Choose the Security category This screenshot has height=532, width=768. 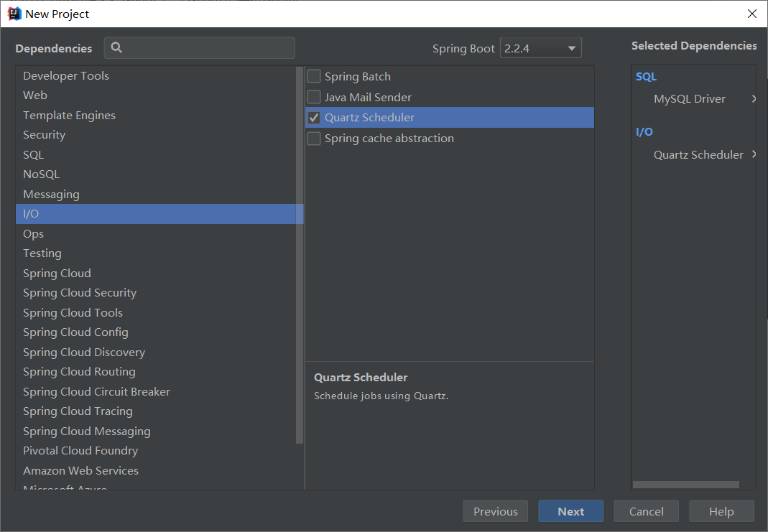coord(156,135)
